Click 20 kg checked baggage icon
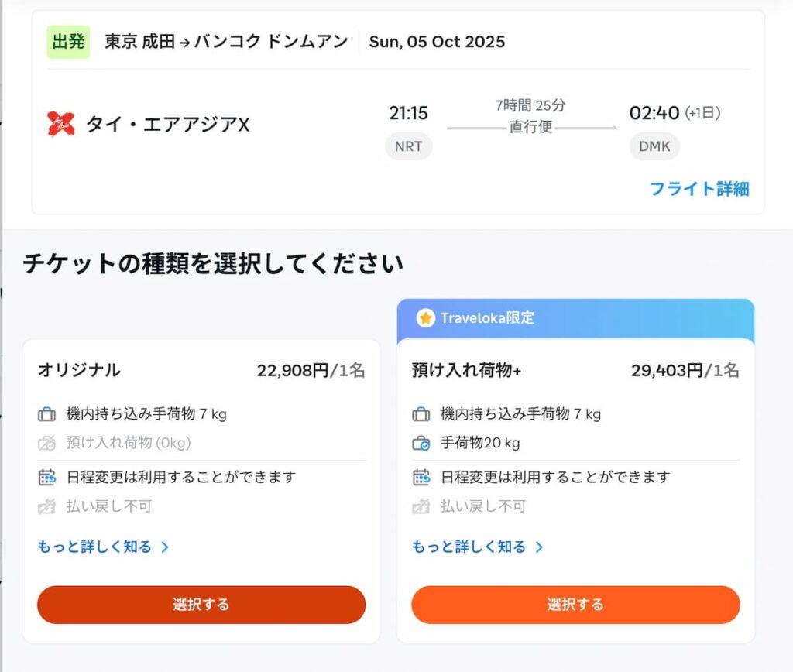Image resolution: width=793 pixels, height=672 pixels. 421,444
